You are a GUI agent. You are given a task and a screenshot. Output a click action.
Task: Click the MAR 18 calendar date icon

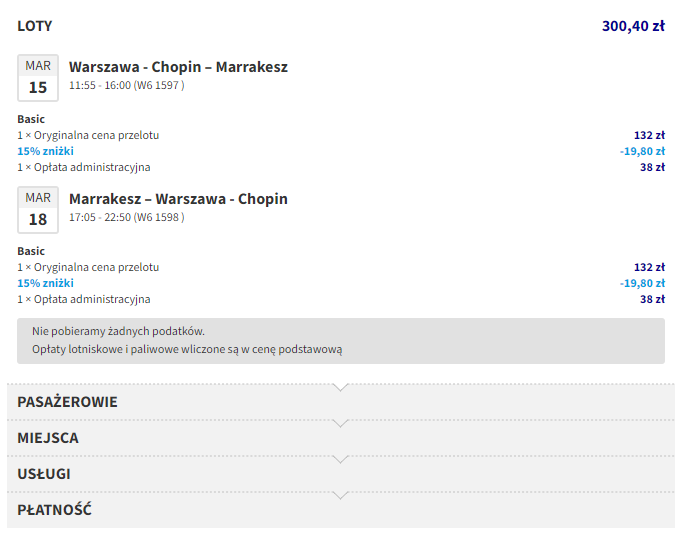pos(38,210)
